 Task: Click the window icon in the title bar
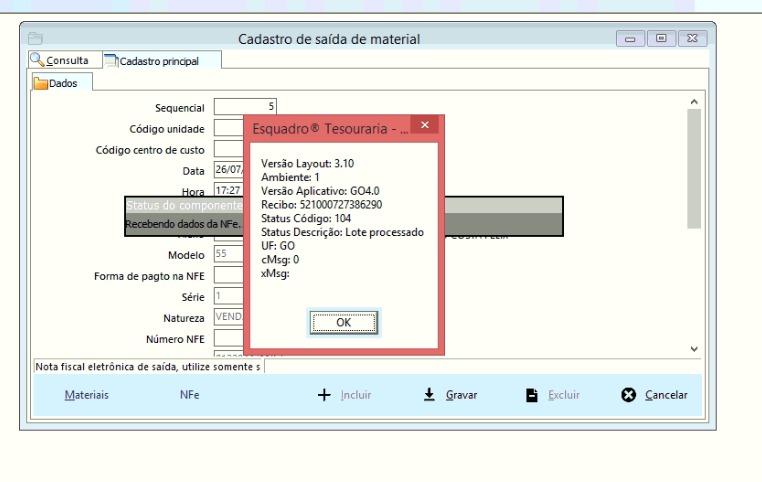35,38
